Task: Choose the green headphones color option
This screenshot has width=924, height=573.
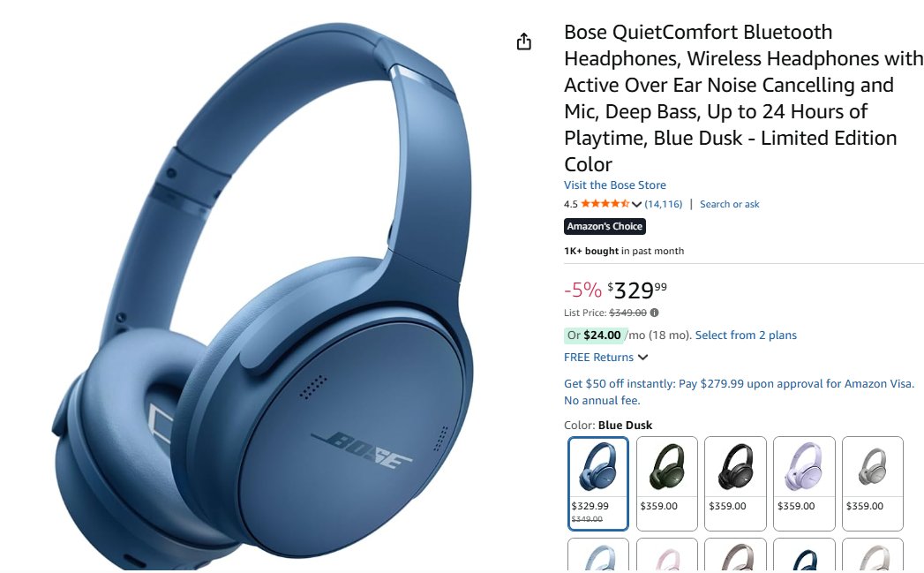Action: (x=666, y=484)
